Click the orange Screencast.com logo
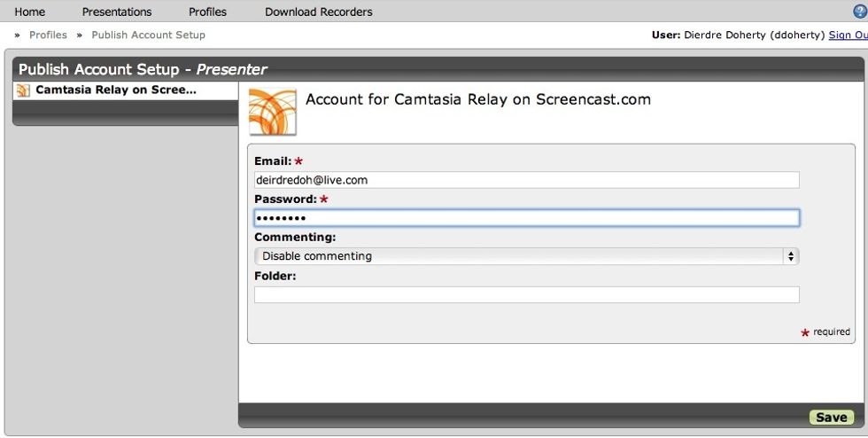Viewport: 868px width, 438px height. click(x=272, y=111)
